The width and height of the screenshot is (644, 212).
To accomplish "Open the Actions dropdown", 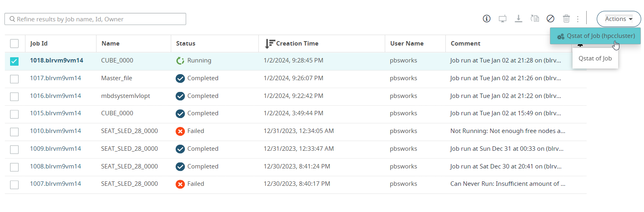I will coord(618,19).
